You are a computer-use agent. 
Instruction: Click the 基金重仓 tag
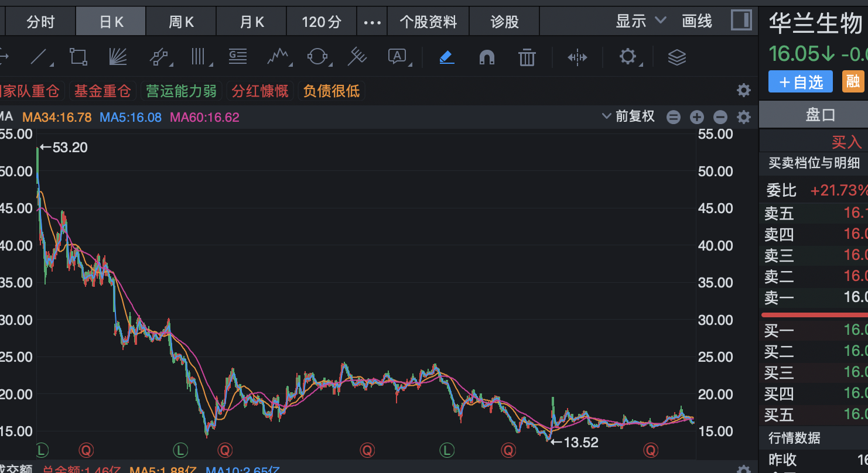(102, 91)
